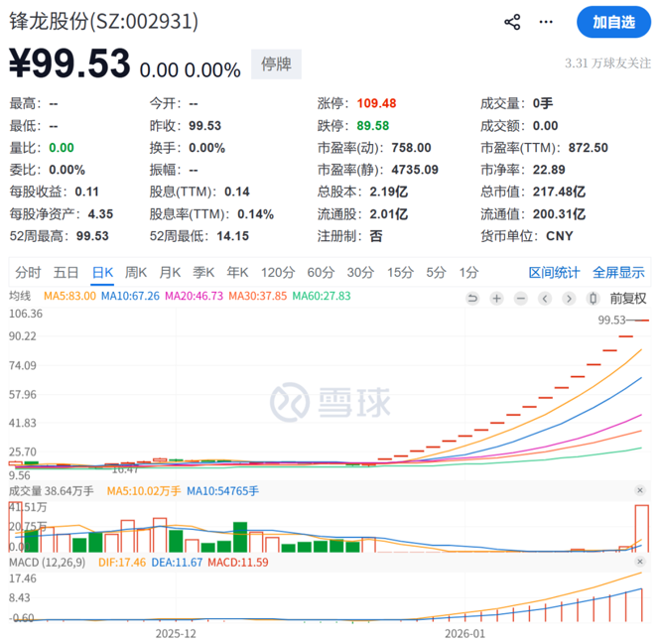Zoom in chart with plus icon
Image resolution: width=662 pixels, height=644 pixels.
pos(495,298)
